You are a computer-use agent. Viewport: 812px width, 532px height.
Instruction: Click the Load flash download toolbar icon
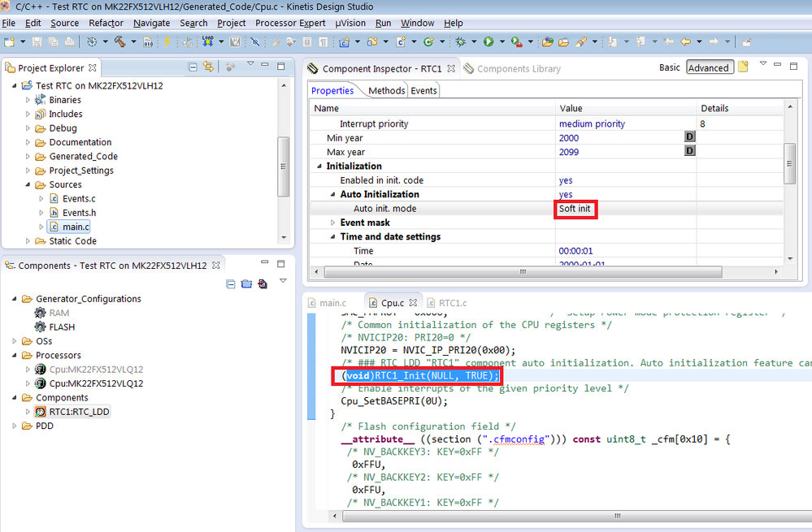click(207, 41)
